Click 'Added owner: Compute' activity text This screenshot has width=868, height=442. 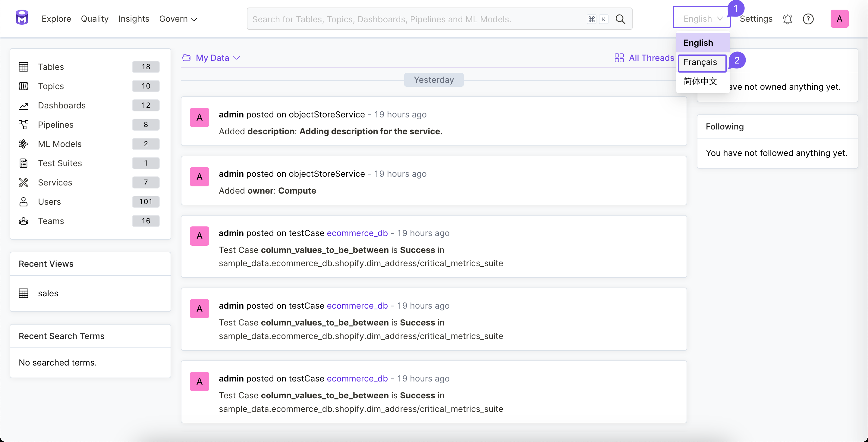click(268, 191)
